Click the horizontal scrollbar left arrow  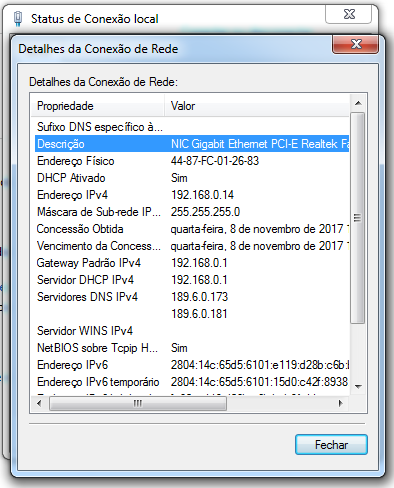[x=39, y=403]
